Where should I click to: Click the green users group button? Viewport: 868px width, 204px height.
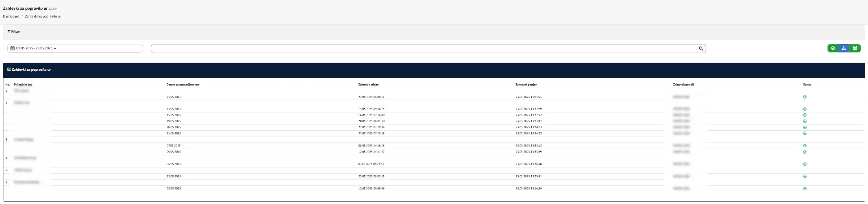point(855,49)
